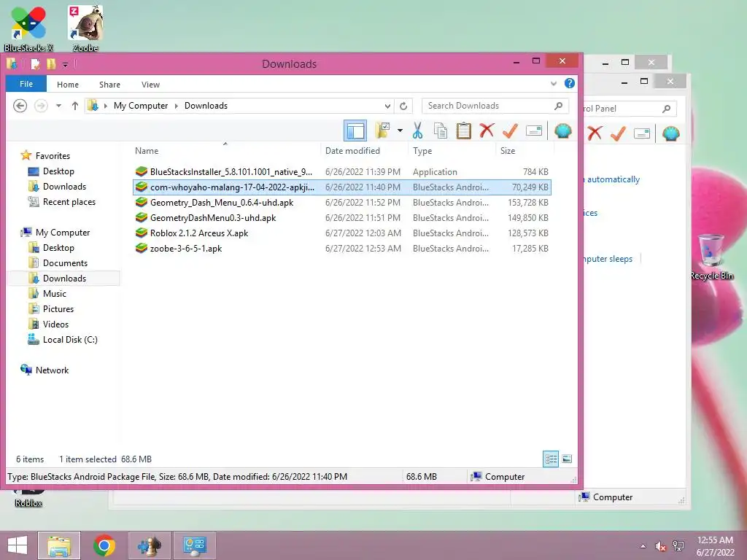Open Music folder in navigation pane
Image resolution: width=747 pixels, height=560 pixels.
pyautogui.click(x=47, y=294)
